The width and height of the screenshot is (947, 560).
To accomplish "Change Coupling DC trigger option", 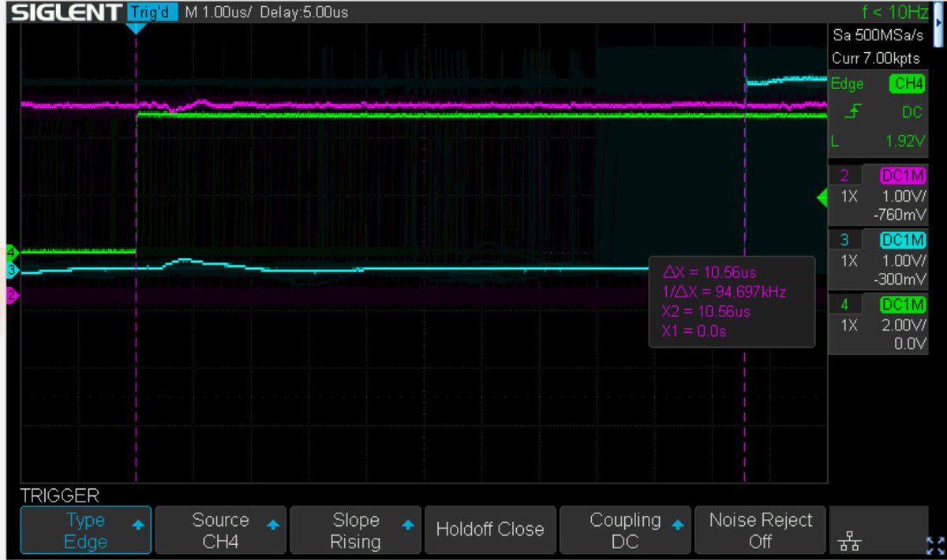I will tap(625, 531).
